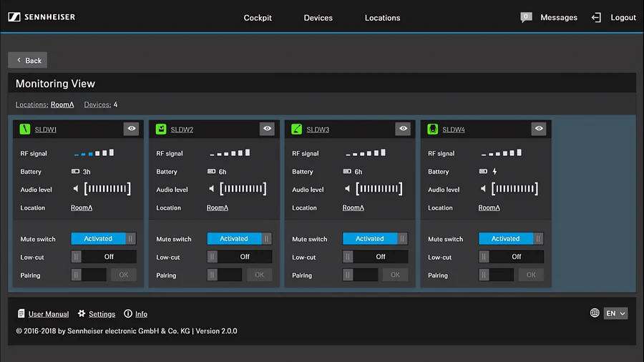Click the Logout menu item
The width and height of the screenshot is (644, 362).
623,17
